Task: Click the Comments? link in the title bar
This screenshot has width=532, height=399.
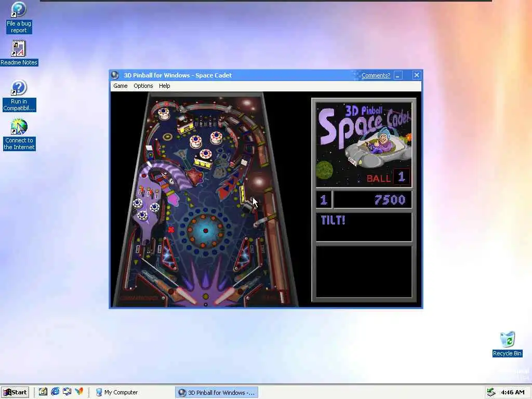Action: pyautogui.click(x=376, y=75)
